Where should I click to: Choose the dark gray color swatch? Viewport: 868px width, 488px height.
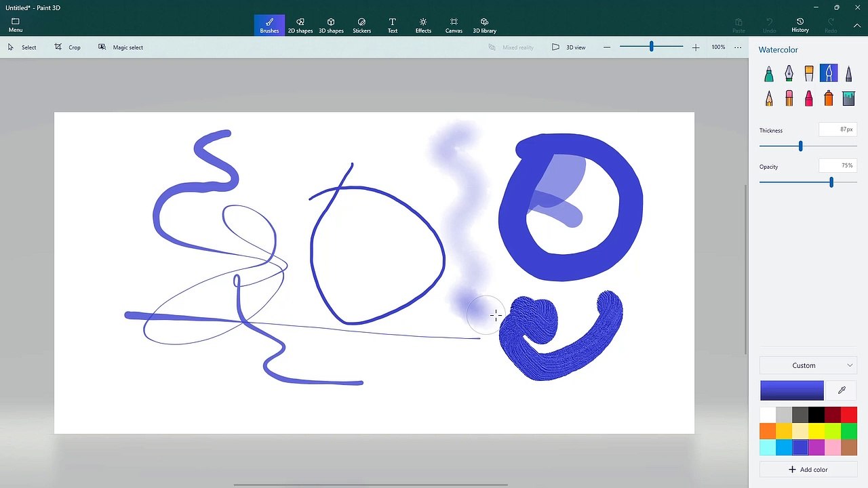tap(800, 415)
